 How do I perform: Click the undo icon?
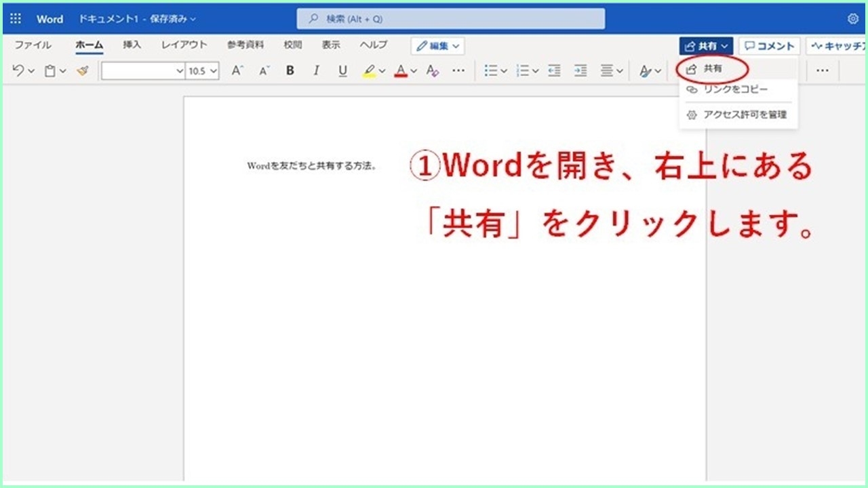point(18,70)
